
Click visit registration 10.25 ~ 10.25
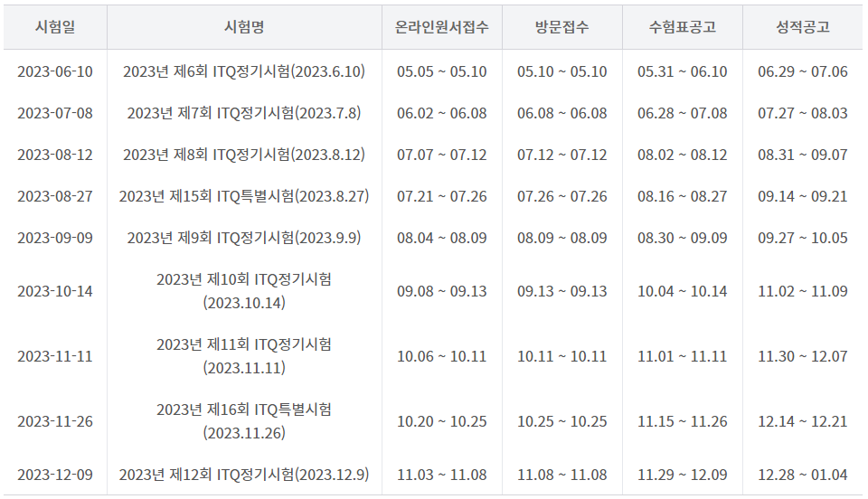coord(561,421)
